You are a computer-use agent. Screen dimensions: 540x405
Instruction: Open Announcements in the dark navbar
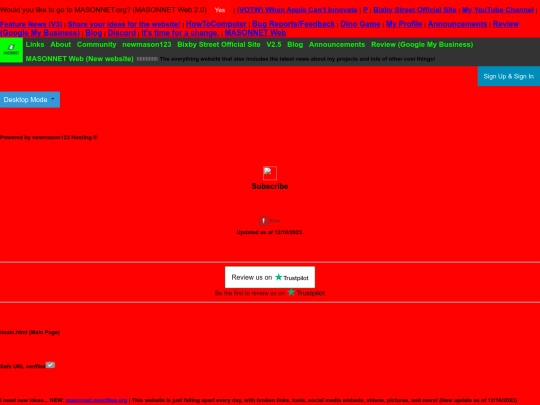click(337, 45)
